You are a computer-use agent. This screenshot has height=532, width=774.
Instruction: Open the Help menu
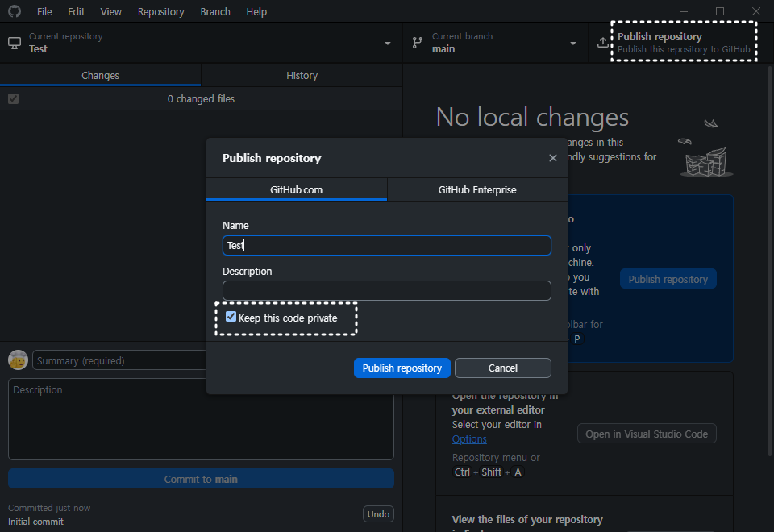coord(256,11)
